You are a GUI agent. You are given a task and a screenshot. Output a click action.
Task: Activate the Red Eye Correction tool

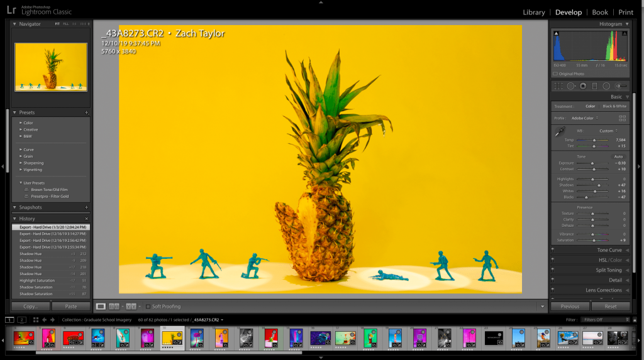583,86
